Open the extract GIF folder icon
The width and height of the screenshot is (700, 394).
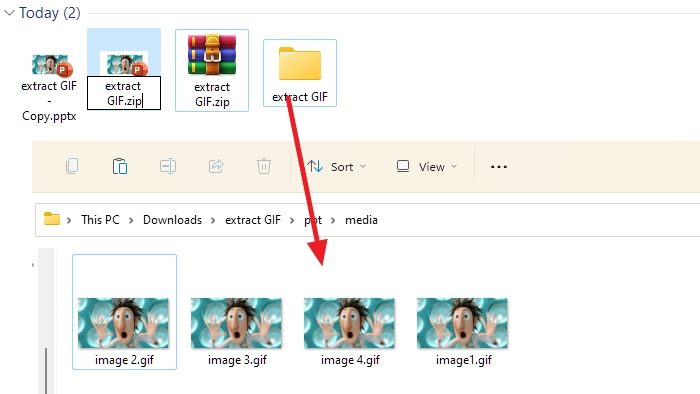point(300,63)
